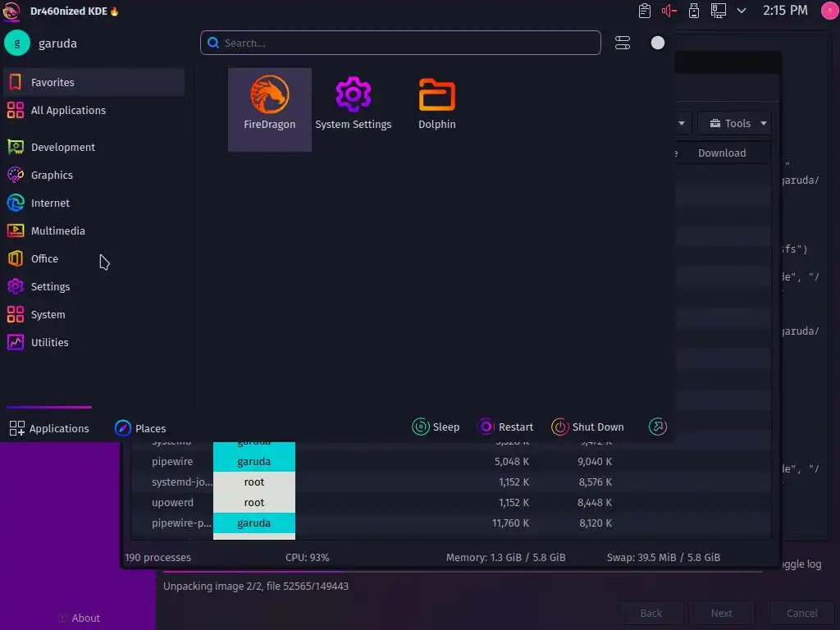Click the installer Back button
Image resolution: width=840 pixels, height=630 pixels.
pyautogui.click(x=651, y=614)
